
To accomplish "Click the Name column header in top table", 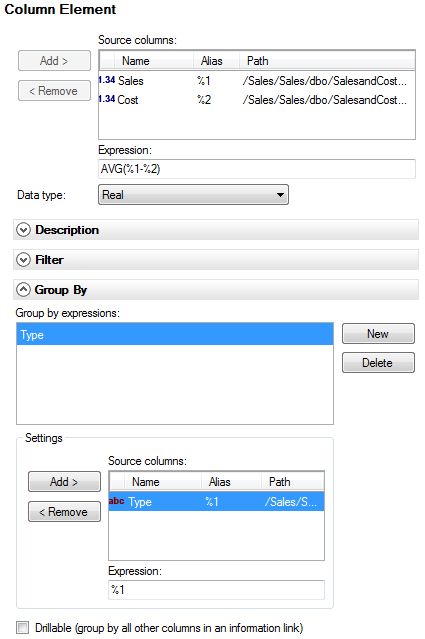I will pos(154,61).
